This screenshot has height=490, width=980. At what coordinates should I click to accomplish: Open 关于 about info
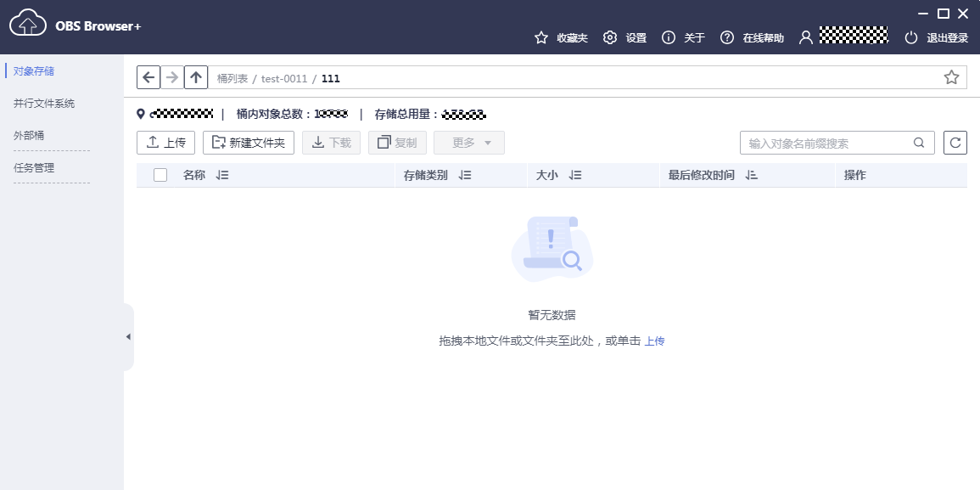pyautogui.click(x=684, y=37)
